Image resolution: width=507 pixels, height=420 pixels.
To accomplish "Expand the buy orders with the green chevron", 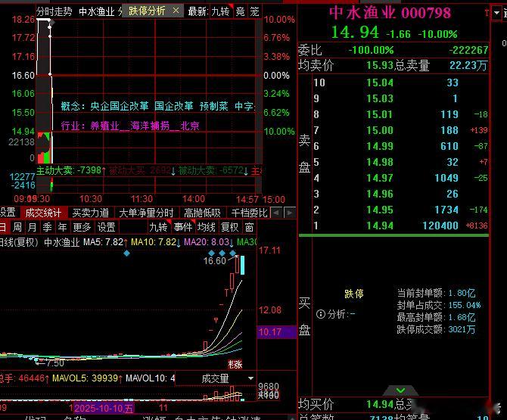I will point(400,390).
